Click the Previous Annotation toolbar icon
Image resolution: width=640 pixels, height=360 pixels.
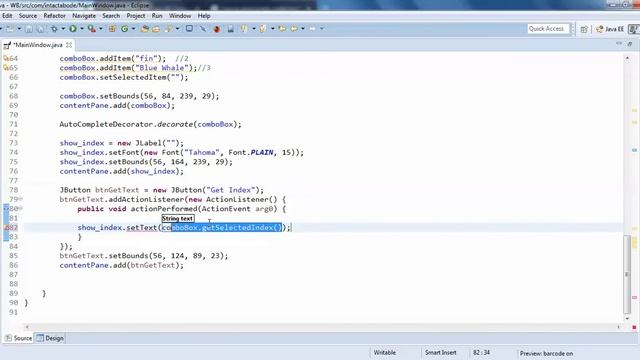pyautogui.click(x=263, y=29)
